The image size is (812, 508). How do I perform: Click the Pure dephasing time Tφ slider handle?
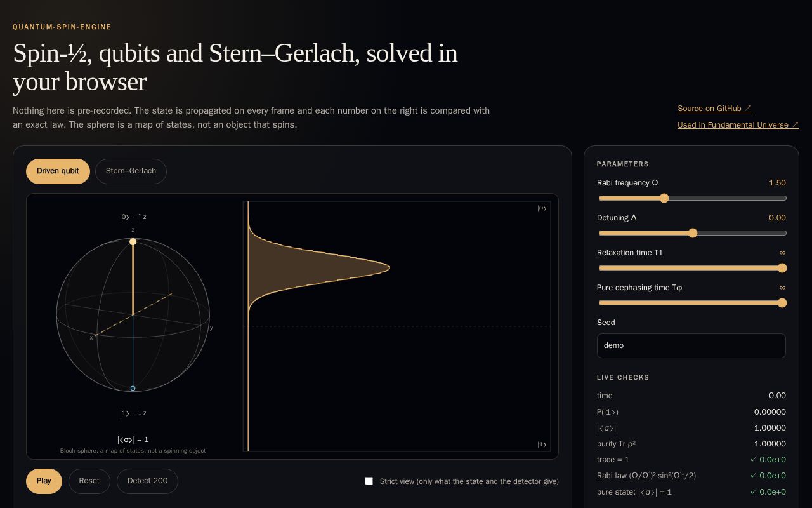pyautogui.click(x=782, y=303)
